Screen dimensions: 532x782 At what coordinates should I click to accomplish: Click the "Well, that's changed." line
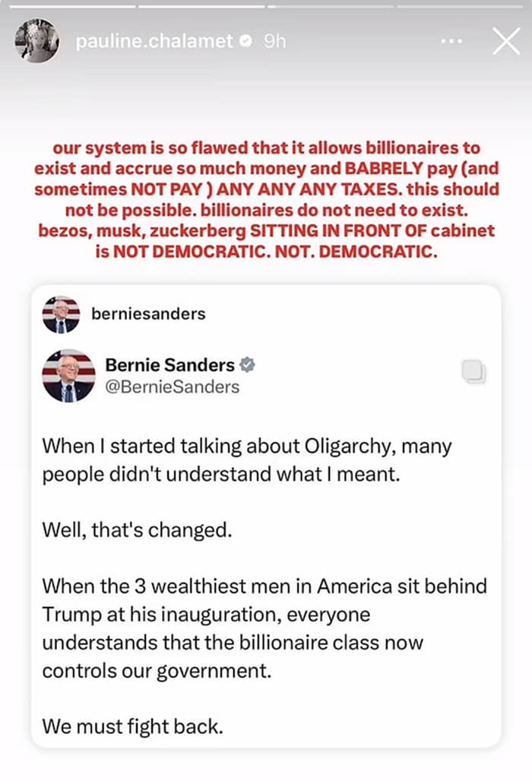point(137,529)
